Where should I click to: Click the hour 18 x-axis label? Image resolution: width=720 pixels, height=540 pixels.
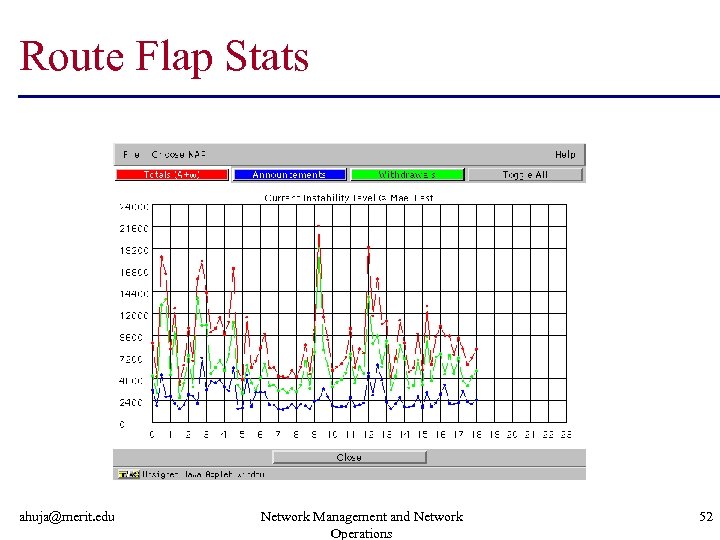pyautogui.click(x=476, y=434)
